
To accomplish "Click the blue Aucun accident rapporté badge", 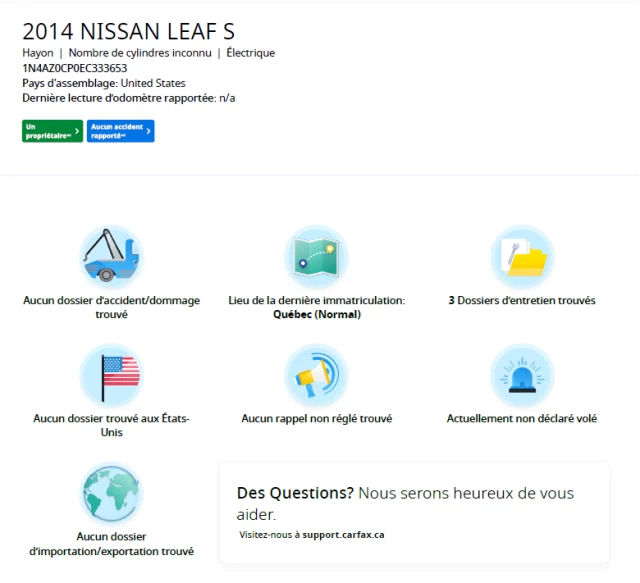I will (120, 131).
